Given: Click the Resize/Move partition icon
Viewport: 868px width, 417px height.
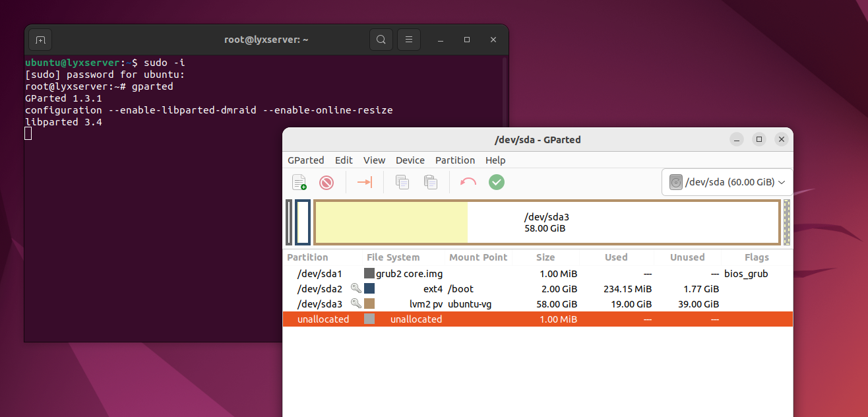Looking at the screenshot, I should pos(365,182).
